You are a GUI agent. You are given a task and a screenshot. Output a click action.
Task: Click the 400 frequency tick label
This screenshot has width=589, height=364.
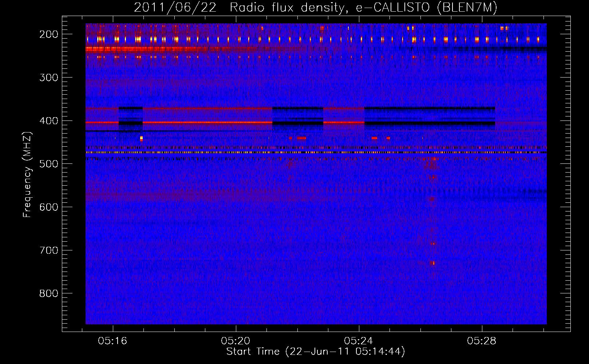49,121
